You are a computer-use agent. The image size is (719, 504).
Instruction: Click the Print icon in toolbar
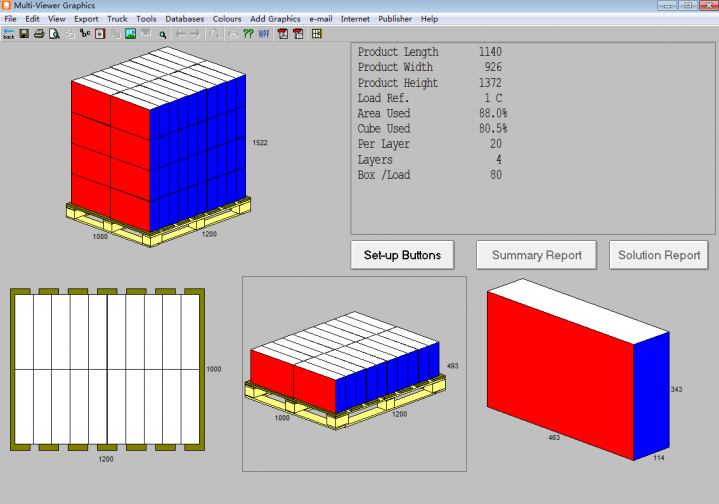(39, 33)
